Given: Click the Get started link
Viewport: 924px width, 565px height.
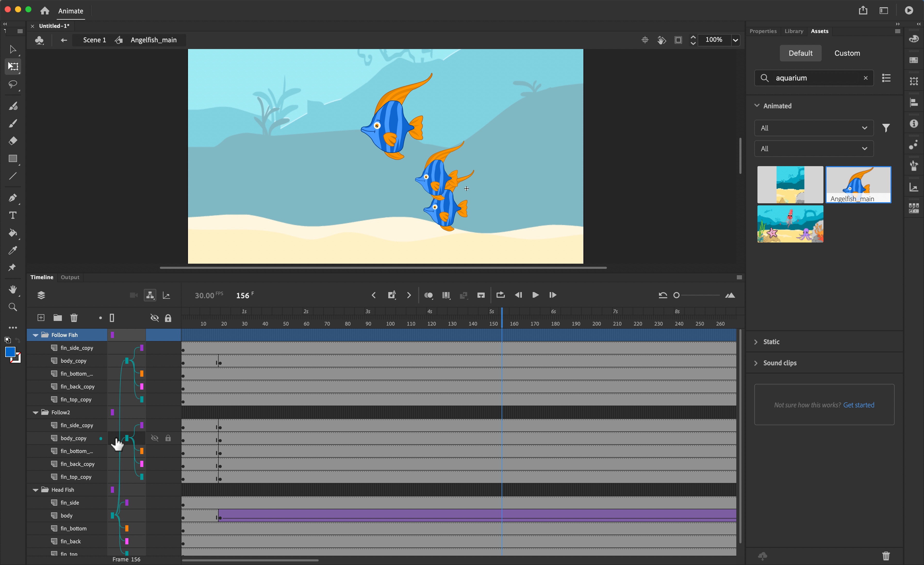Looking at the screenshot, I should 859,405.
